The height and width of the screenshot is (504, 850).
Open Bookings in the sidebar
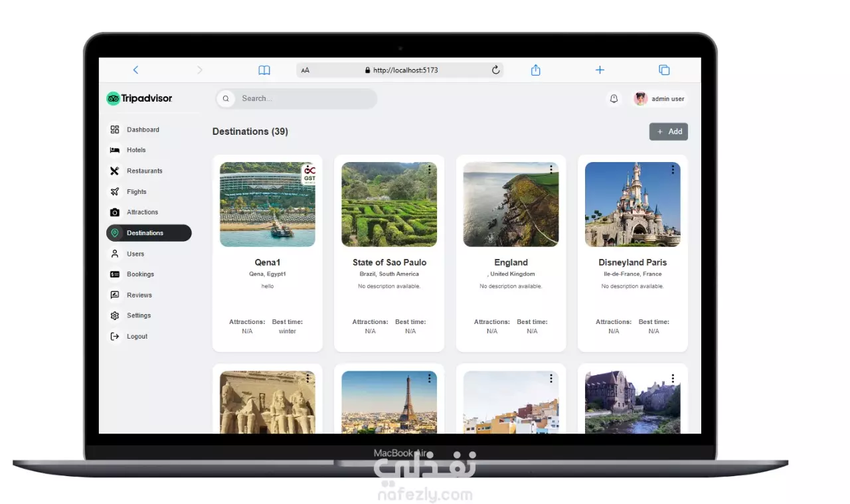click(x=149, y=274)
